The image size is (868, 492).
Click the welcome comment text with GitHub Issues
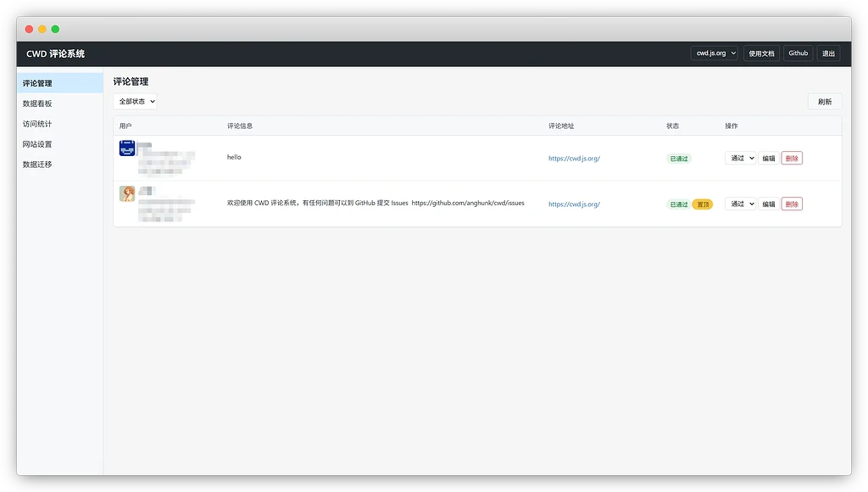coord(376,204)
